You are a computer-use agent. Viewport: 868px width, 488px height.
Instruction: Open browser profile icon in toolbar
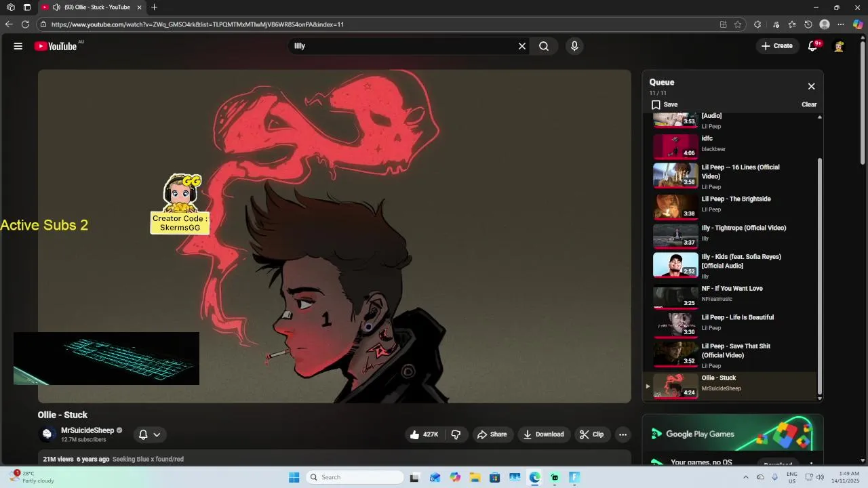pos(825,24)
